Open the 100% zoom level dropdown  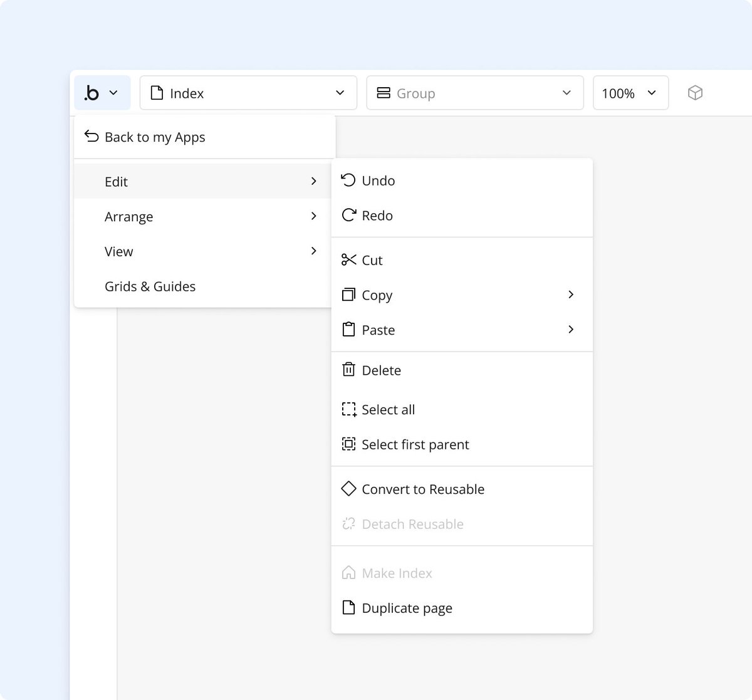click(x=630, y=93)
